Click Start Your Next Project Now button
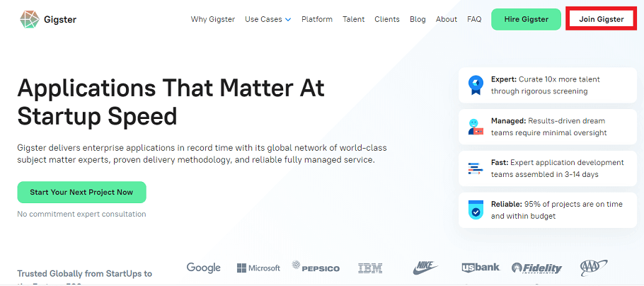The width and height of the screenshot is (644, 286). click(x=81, y=193)
